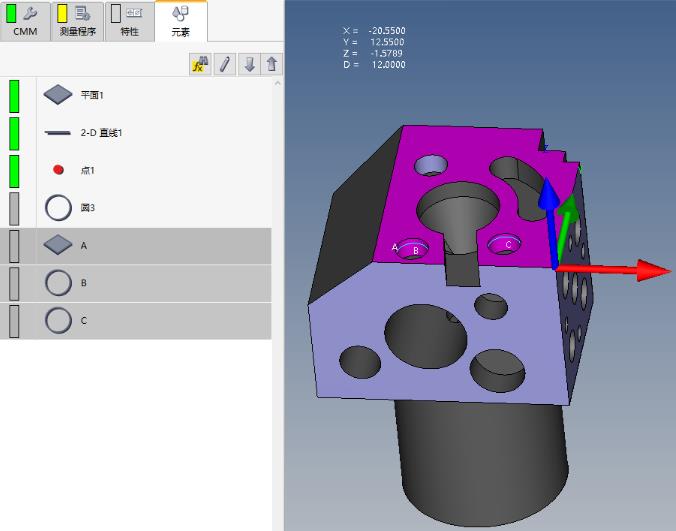Select the circle icon of element C
Viewport: 676px width, 531px height.
click(58, 321)
